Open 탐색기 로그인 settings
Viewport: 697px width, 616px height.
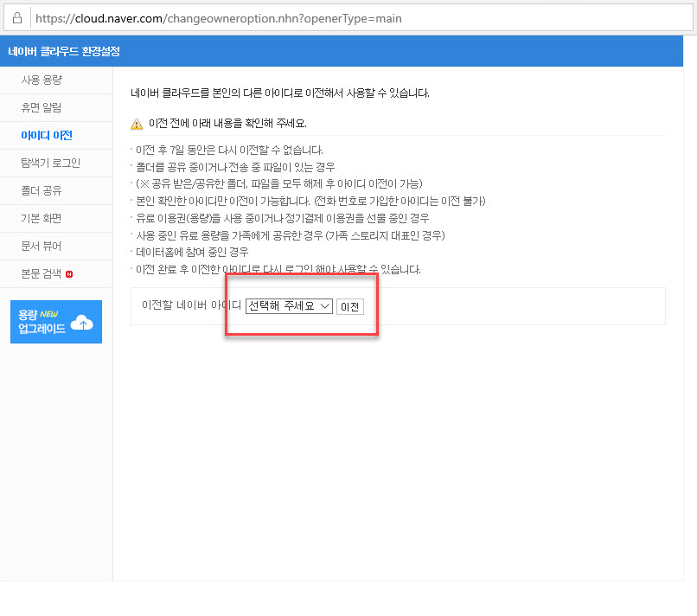click(50, 163)
